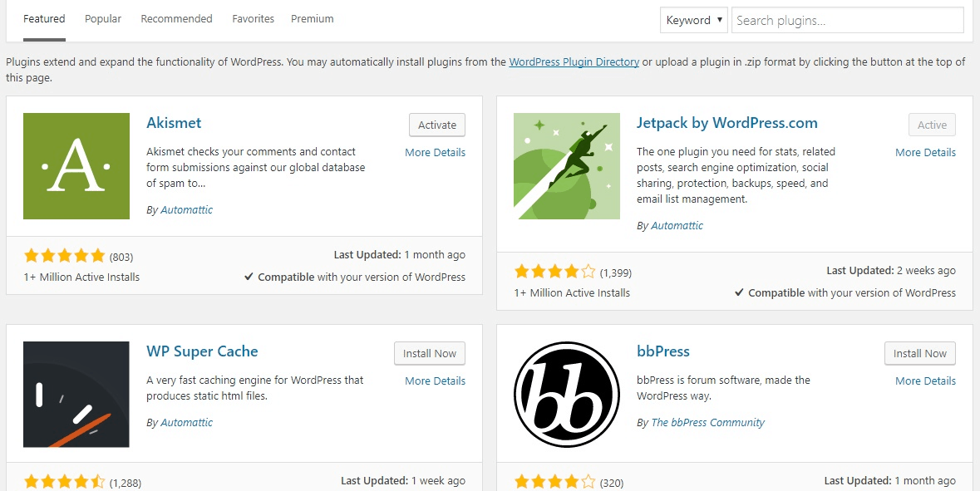Click Automattic author link under Akismet
The image size is (980, 491).
tap(186, 210)
